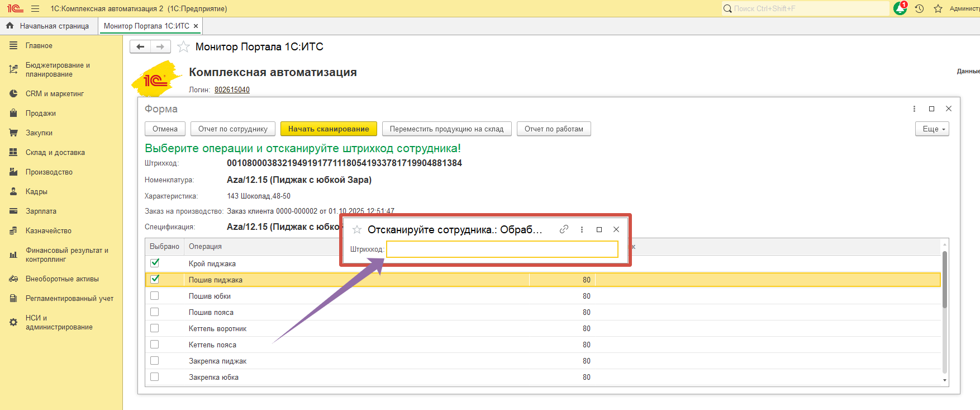Open login link 802615040

[232, 89]
